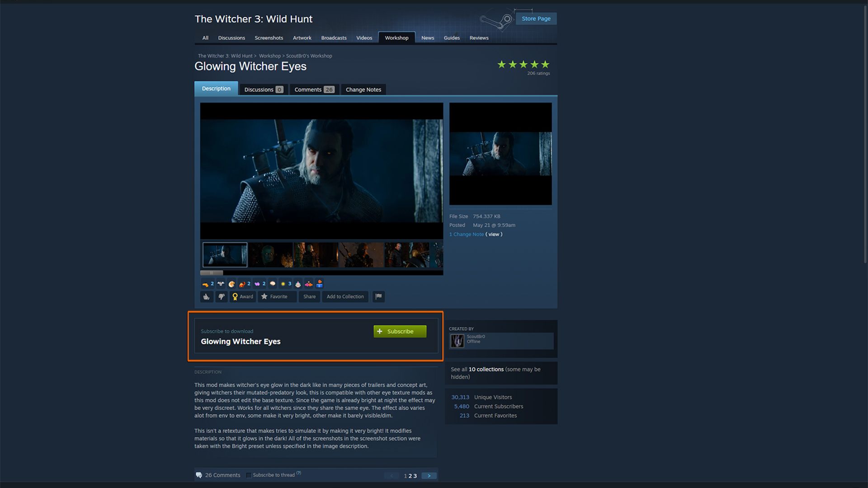This screenshot has height=488, width=868.
Task: Select the fourth thumbnail in screenshot strip
Action: coord(362,255)
